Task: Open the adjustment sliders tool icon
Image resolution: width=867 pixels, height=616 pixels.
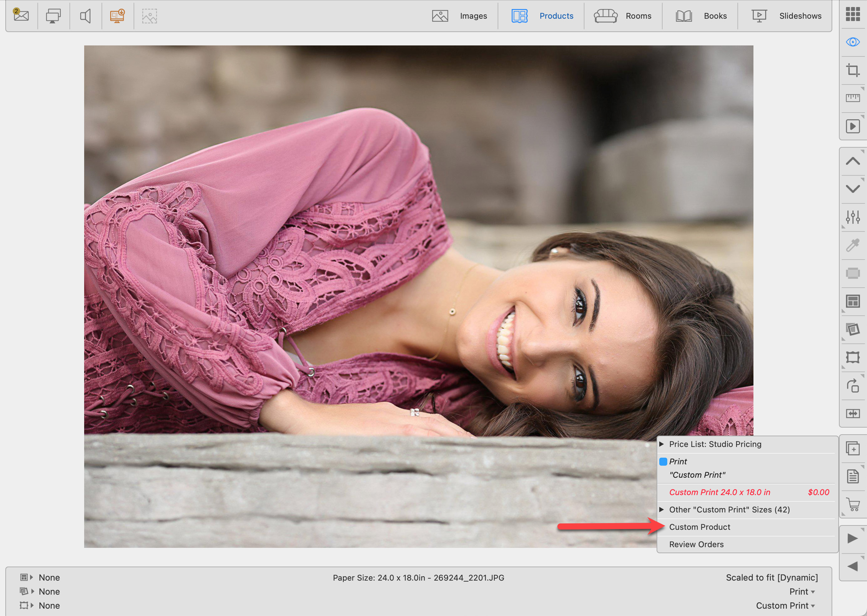Action: pos(853,217)
